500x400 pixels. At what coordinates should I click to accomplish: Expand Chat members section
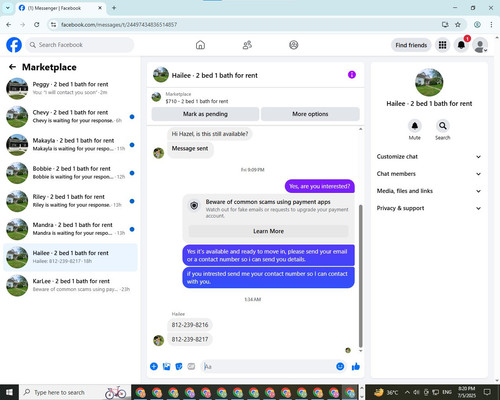[429, 174]
